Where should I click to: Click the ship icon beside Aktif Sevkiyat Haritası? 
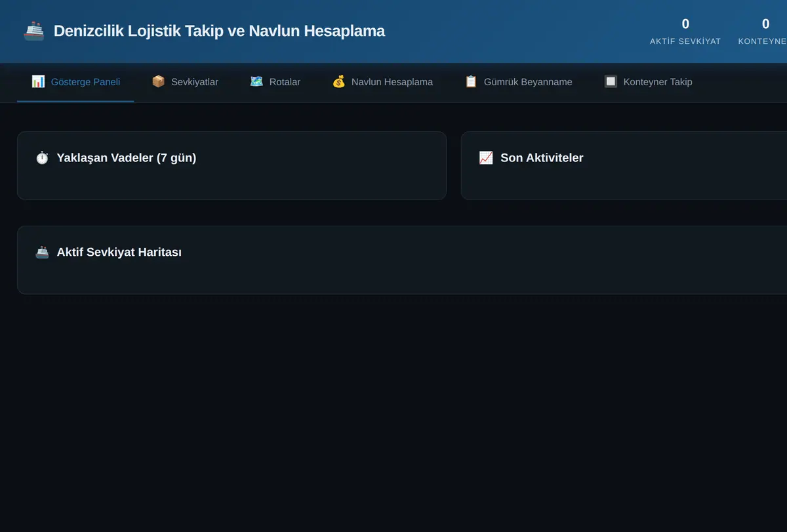(42, 253)
